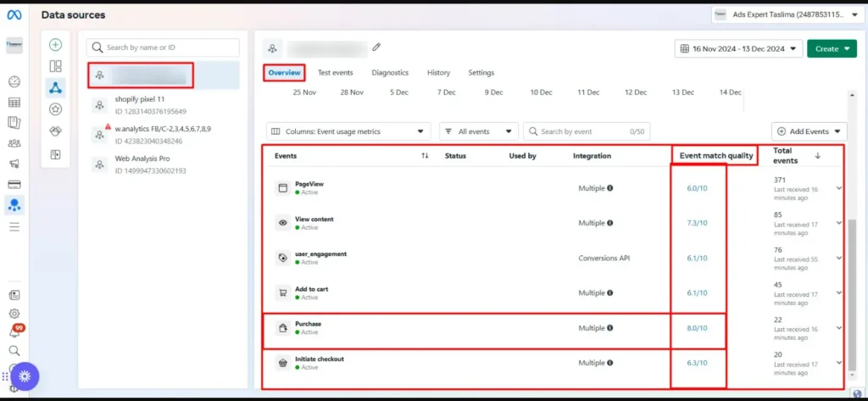Screen dimensions: 868x401
Task: Open the date range 16 Nov - 13 Dec dropdown
Action: tap(738, 48)
